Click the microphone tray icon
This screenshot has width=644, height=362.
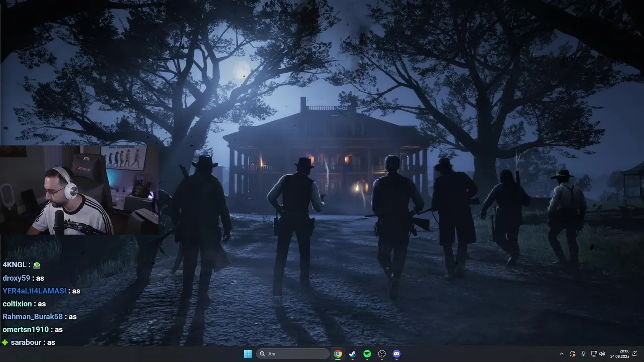pos(583,354)
